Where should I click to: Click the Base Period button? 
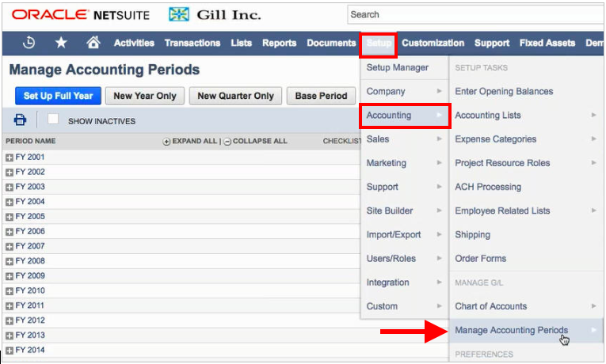tap(321, 96)
